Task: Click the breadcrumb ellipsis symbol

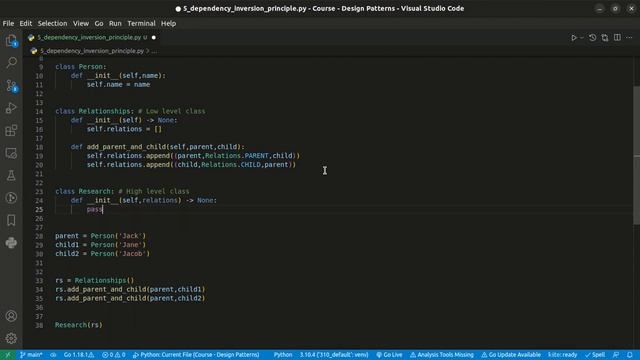Action: tap(154, 51)
